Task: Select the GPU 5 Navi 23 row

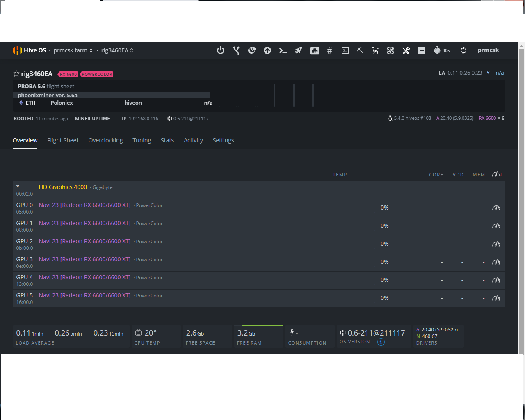Action: pos(259,299)
